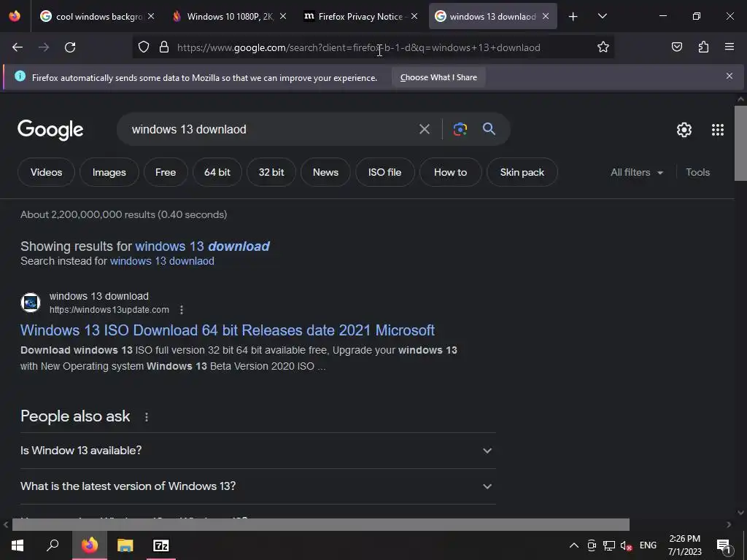Dismiss the Firefox data notification bar
Viewport: 747px width, 560px height.
729,76
